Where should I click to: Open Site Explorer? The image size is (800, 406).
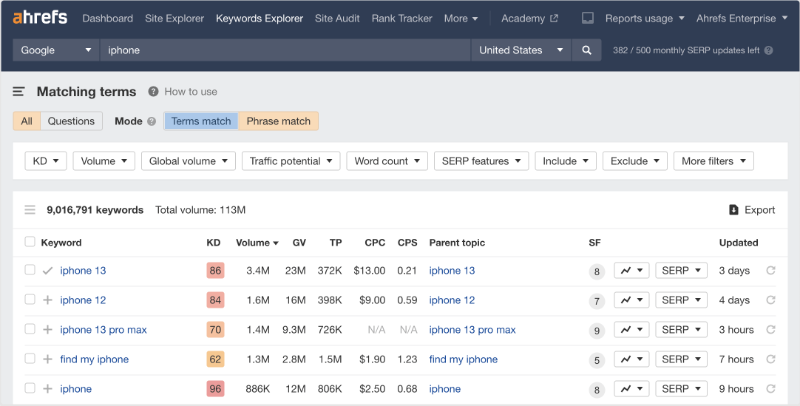coord(174,18)
